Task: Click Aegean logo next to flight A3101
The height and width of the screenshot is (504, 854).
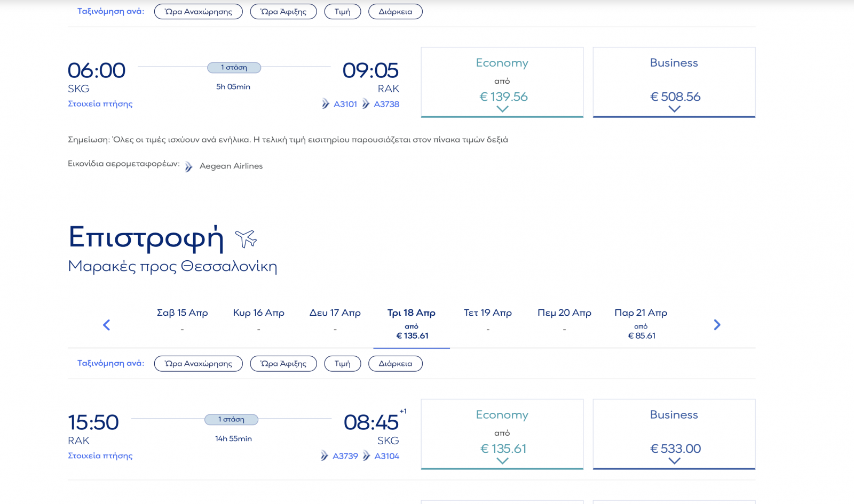Action: point(326,104)
